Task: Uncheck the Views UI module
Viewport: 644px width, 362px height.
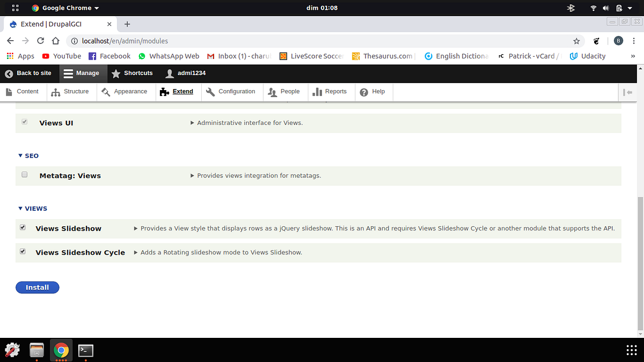Action: click(x=24, y=121)
